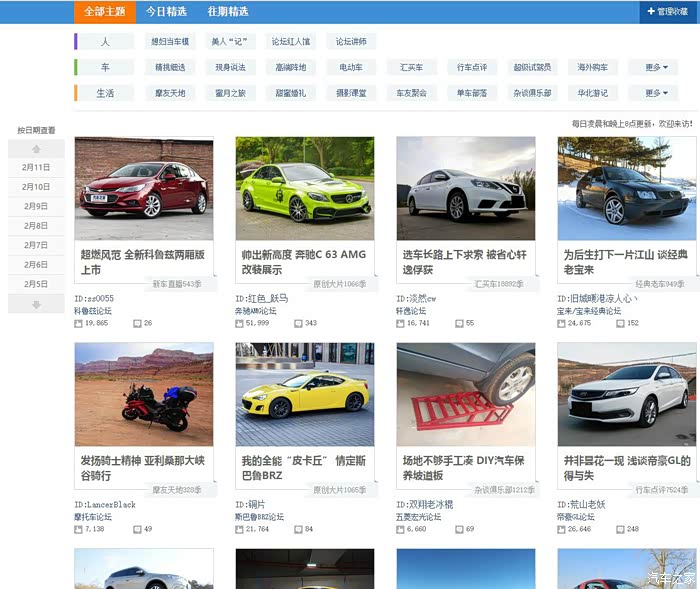
Task: Click the comment icon under the 斯巴鲁BRZ post
Action: [x=298, y=529]
